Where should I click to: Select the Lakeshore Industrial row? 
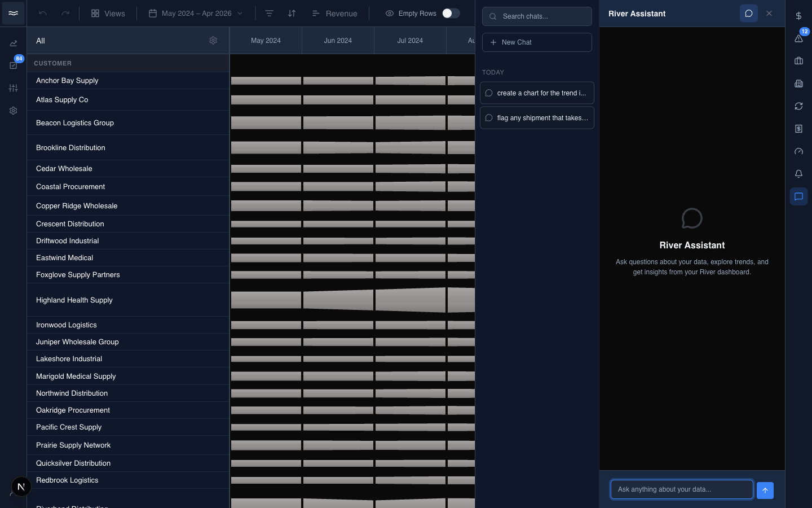point(128,359)
